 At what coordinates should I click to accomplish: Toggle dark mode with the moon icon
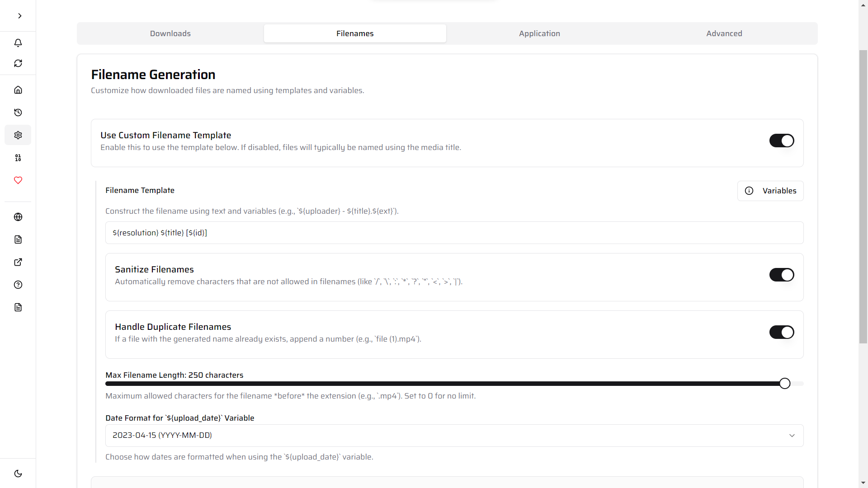pos(18,473)
